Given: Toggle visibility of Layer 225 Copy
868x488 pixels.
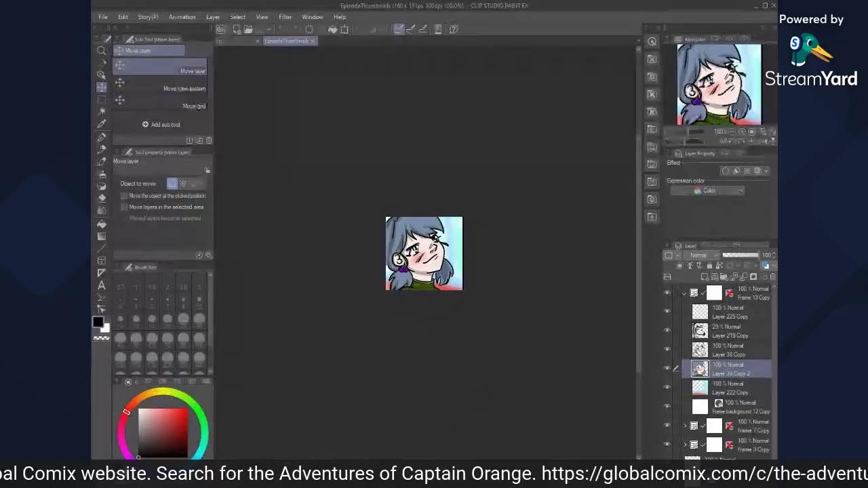Looking at the screenshot, I should point(667,312).
